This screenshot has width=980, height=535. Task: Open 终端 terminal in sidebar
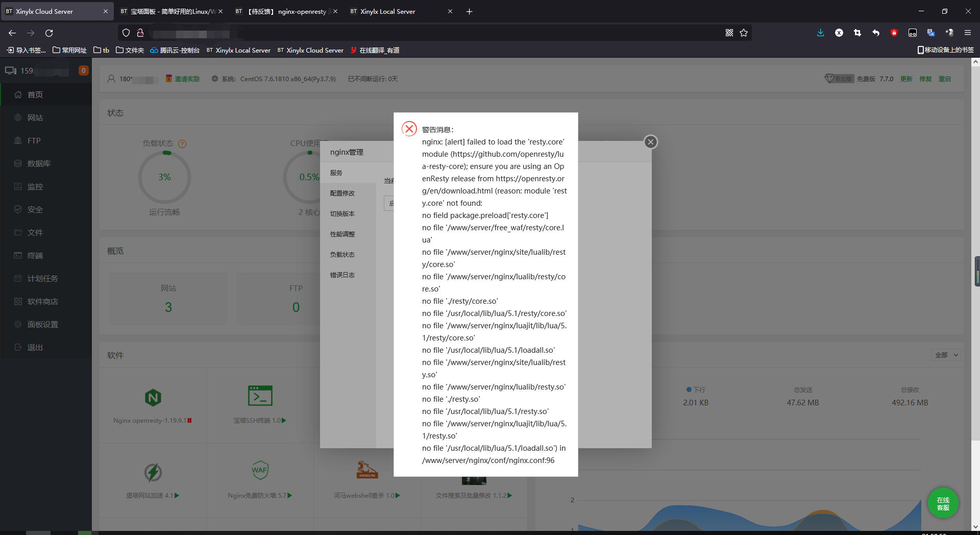pyautogui.click(x=46, y=255)
